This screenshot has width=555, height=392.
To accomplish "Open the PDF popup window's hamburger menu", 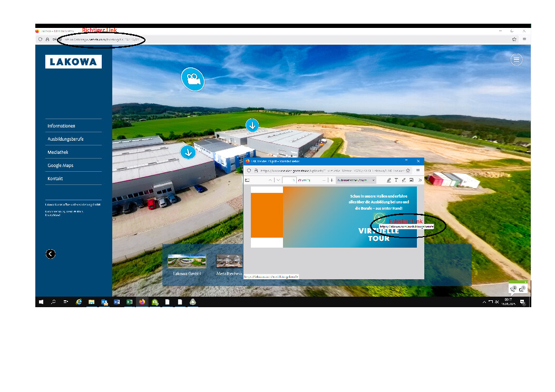I will (x=418, y=171).
